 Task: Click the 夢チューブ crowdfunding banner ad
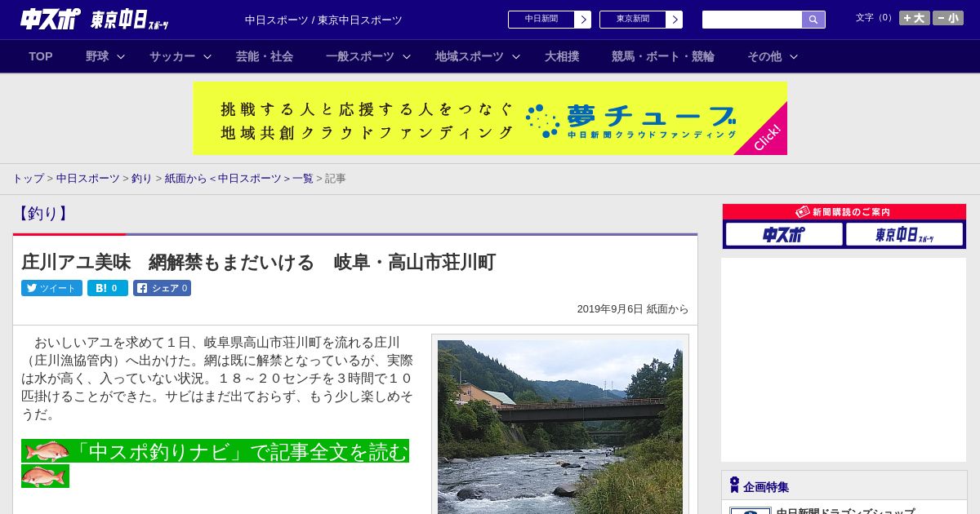[490, 118]
